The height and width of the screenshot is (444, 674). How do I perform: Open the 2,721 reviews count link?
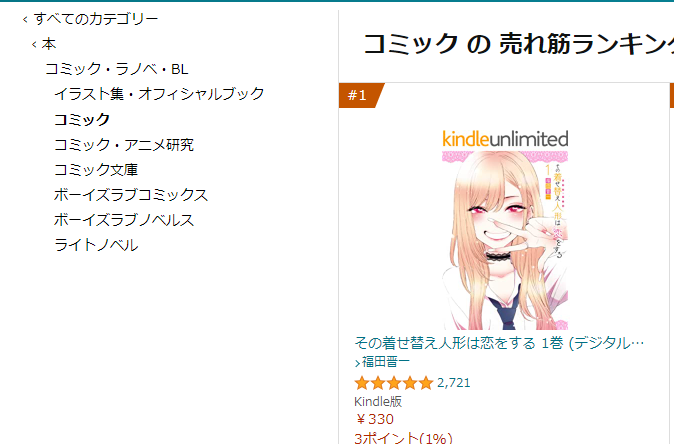pyautogui.click(x=453, y=383)
